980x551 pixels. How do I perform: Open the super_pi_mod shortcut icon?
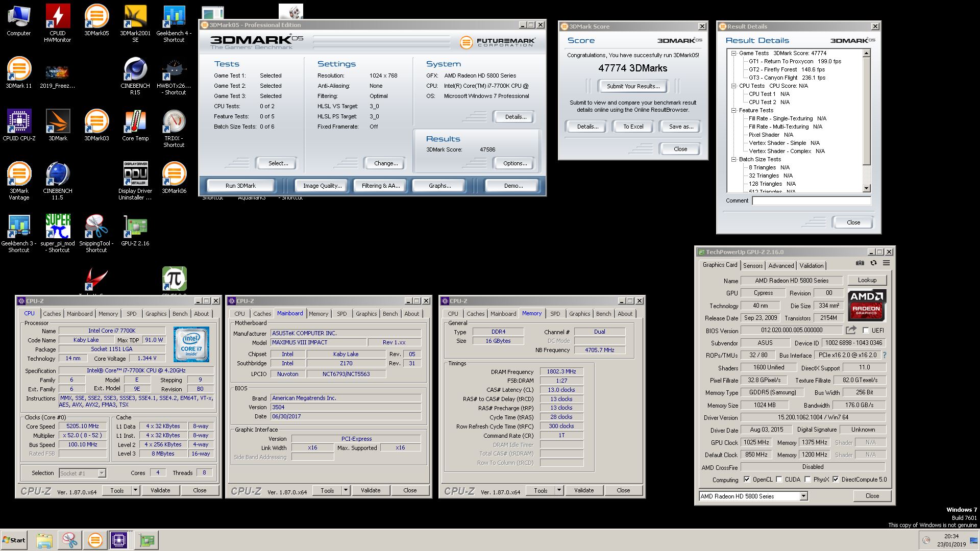pos(58,233)
